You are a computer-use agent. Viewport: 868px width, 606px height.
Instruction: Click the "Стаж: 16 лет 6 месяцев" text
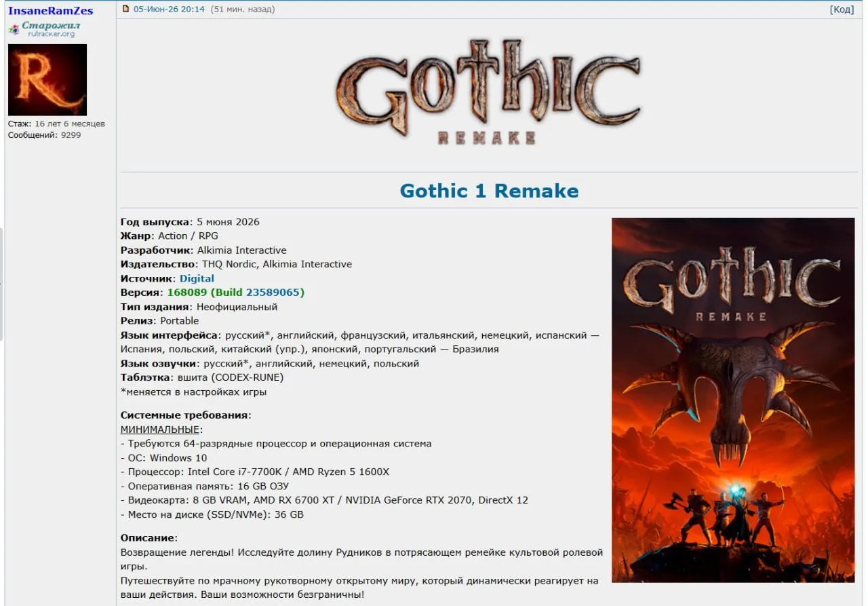[56, 124]
